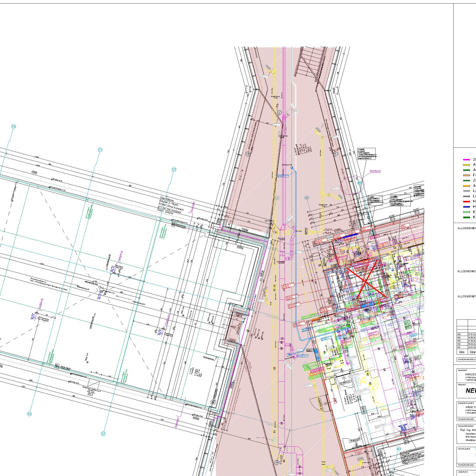Viewport: 476px width, 476px height.
Task: Click the magenta line swatch in legend
Action: [466, 159]
